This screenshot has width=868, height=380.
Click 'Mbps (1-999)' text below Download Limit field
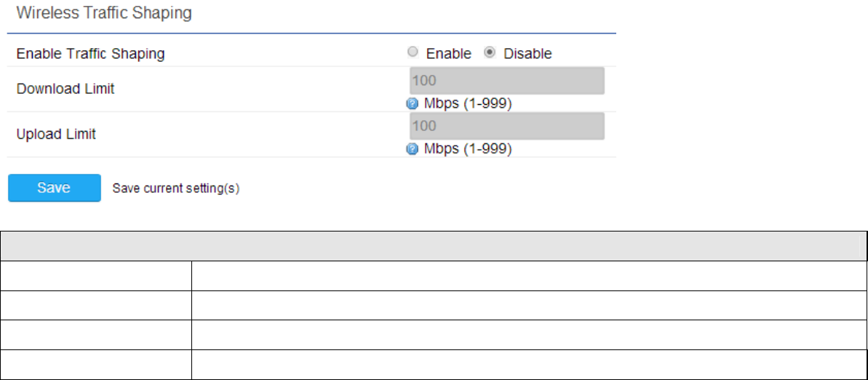[x=468, y=104]
